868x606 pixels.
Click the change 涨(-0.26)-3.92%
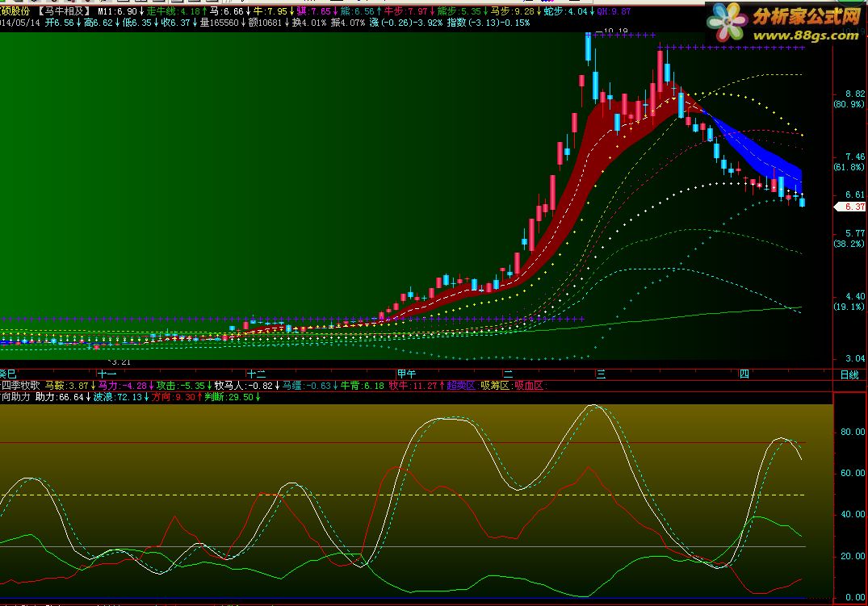pyautogui.click(x=406, y=23)
